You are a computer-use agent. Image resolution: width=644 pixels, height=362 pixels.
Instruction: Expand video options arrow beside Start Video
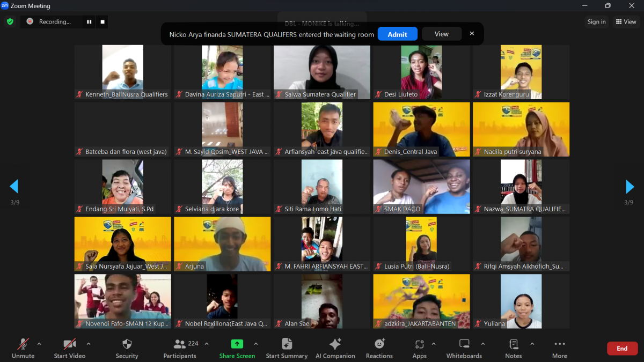[x=89, y=344]
